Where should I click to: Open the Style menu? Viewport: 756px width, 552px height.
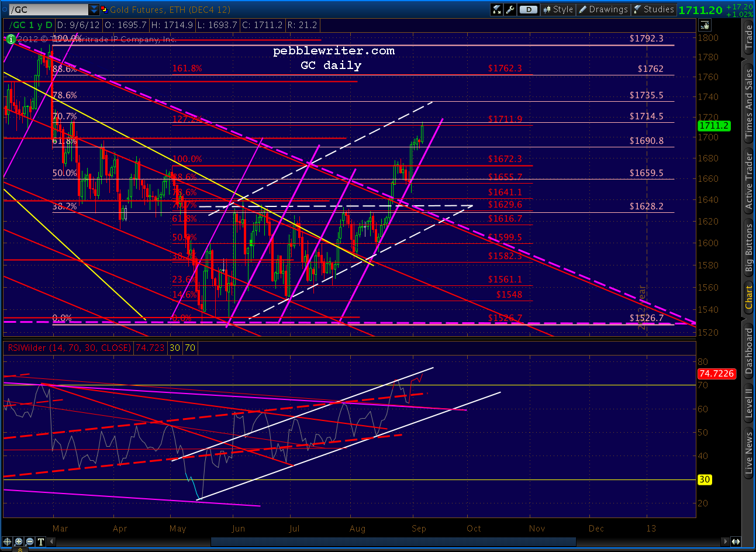558,9
